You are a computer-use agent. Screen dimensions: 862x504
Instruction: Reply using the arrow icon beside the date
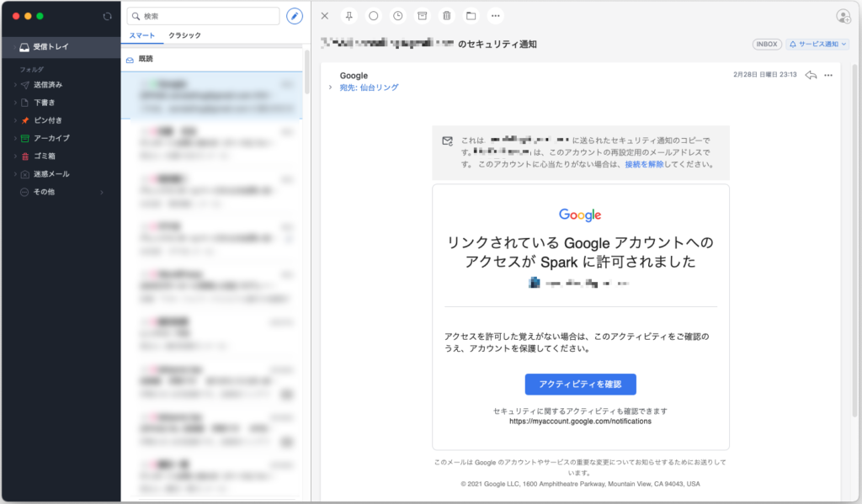[x=811, y=75]
